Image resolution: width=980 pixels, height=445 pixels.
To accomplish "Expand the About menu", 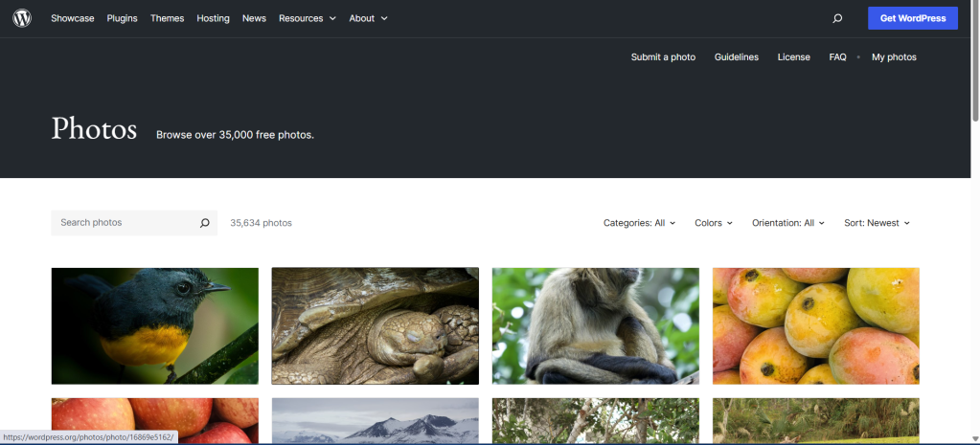I will click(368, 18).
